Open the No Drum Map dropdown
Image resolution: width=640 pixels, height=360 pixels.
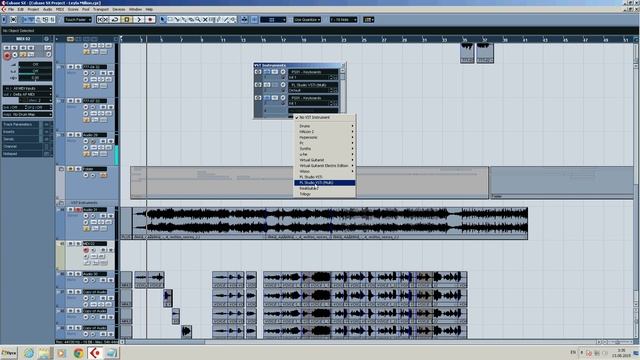point(27,115)
